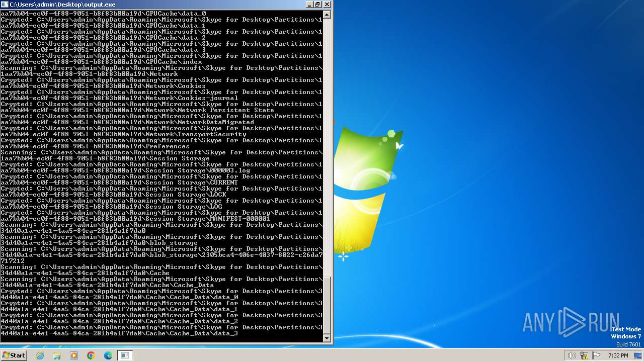Click the console scrollbar down arrow

point(327,338)
